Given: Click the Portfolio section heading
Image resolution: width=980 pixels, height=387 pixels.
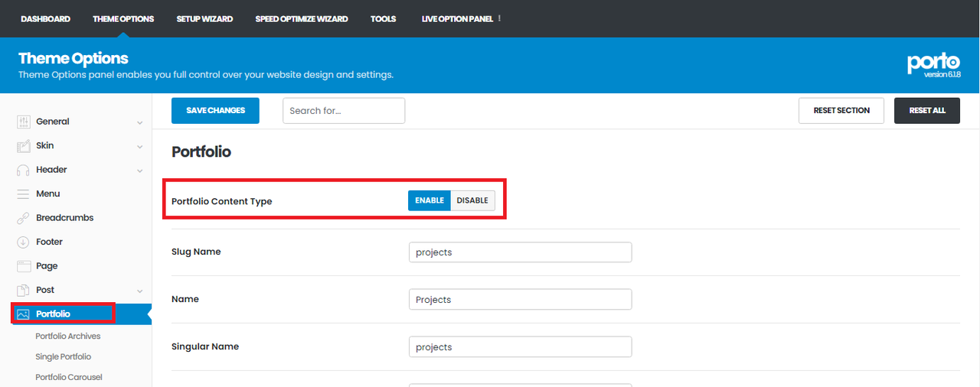Looking at the screenshot, I should 201,152.
